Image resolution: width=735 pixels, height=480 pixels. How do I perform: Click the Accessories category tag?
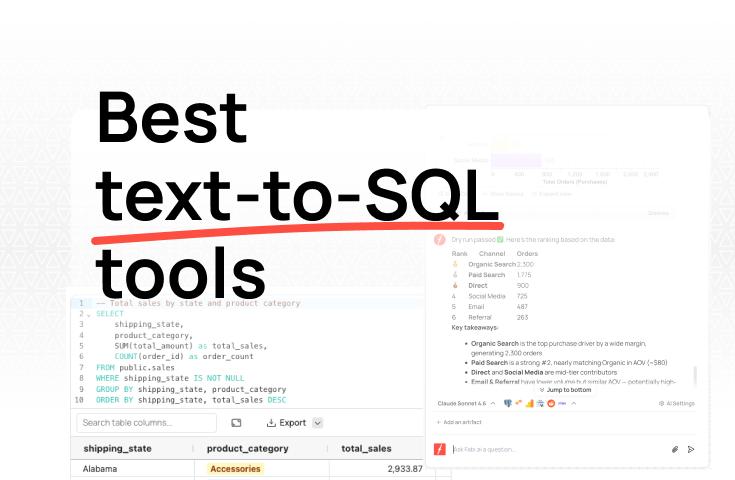coord(235,469)
